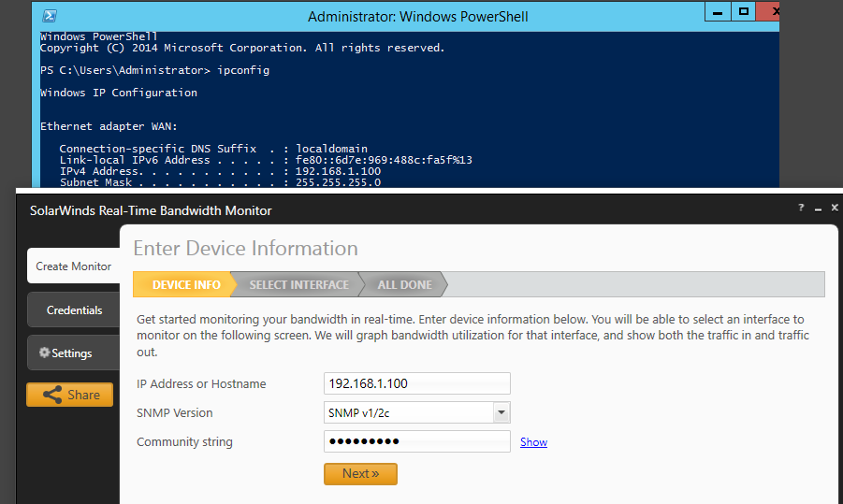Viewport: 843px width, 504px height.
Task: Open the Create Monitor tab
Action: coord(74,266)
